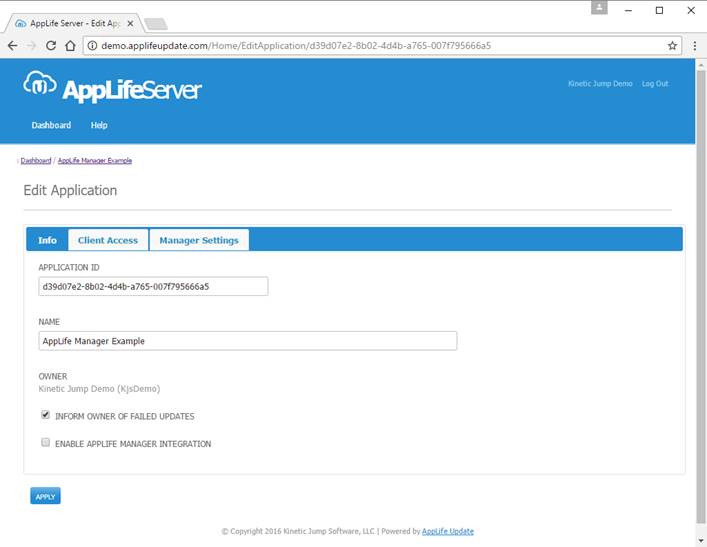Click site info icon in address bar
The width and height of the screenshot is (707, 547).
(92, 46)
